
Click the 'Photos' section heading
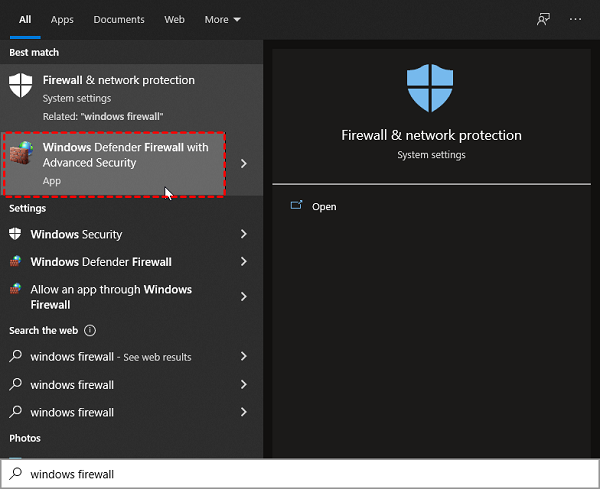[25, 438]
